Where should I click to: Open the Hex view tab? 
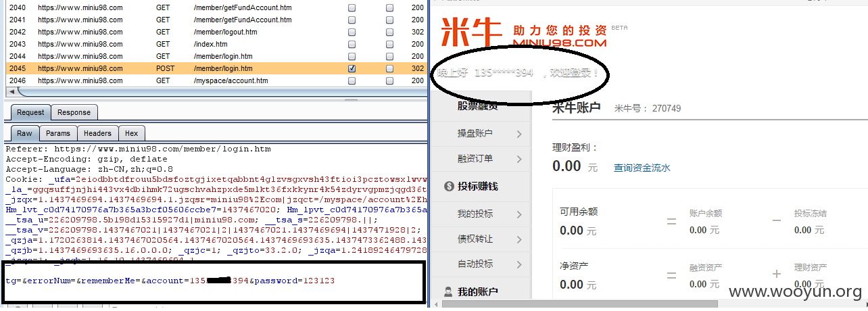click(132, 133)
